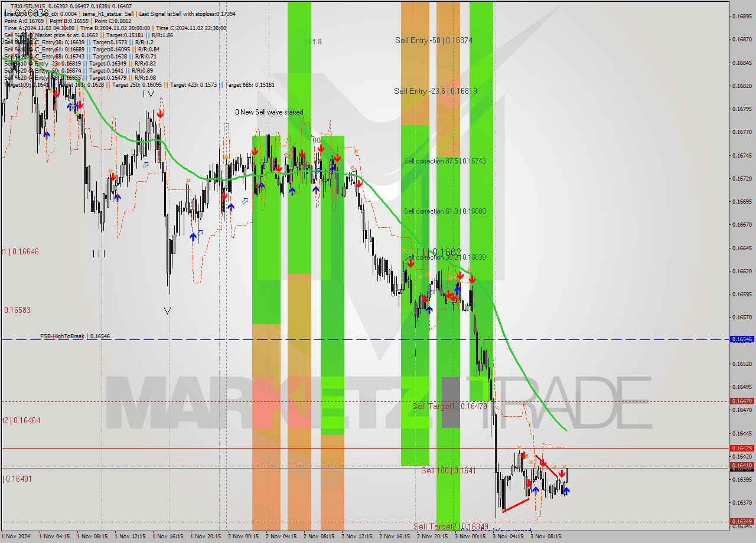The height and width of the screenshot is (543, 756).
Task: Select 'Sell Entry -23.6 | 0.16819' label
Action: [x=435, y=91]
